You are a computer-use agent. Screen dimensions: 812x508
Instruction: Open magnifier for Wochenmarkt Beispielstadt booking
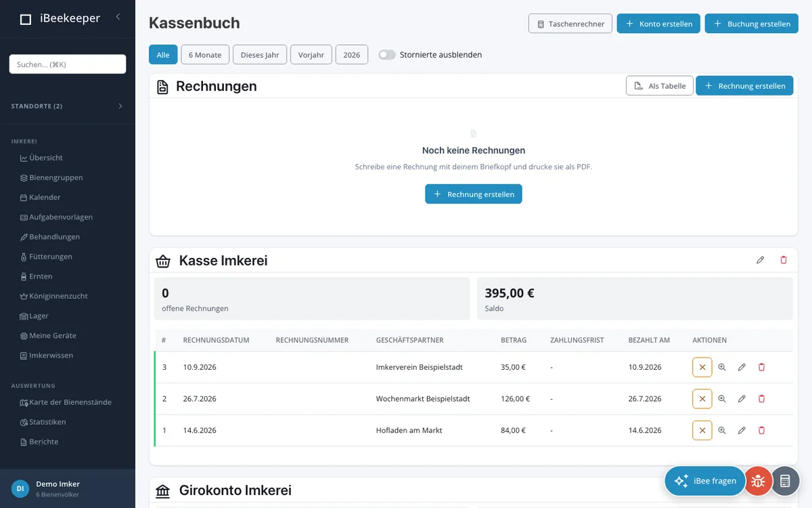(x=722, y=399)
